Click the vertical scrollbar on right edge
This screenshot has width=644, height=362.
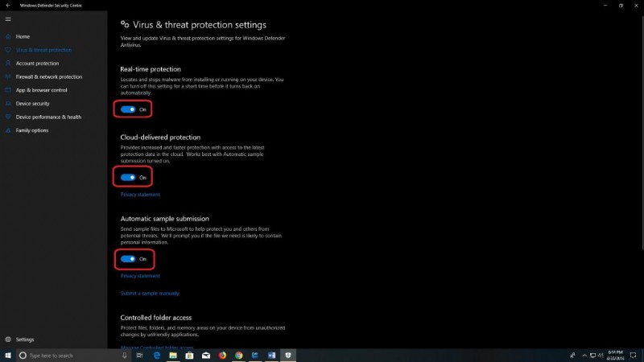coord(642,131)
